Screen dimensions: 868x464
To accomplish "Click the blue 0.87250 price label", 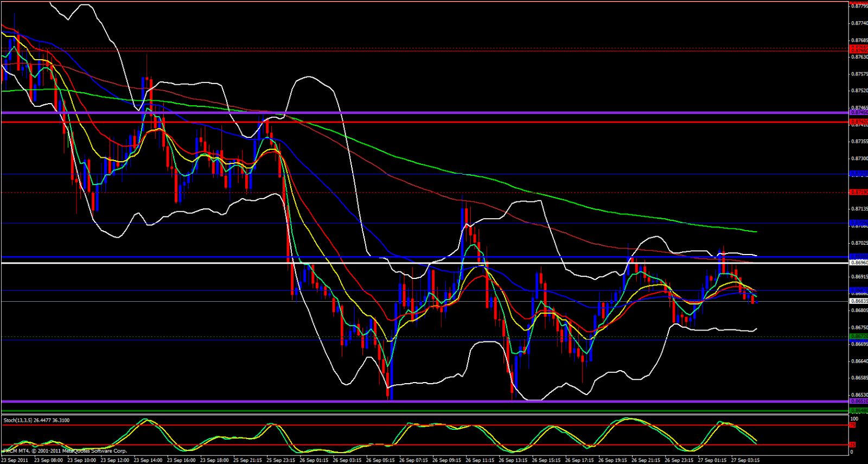I will 859,174.
